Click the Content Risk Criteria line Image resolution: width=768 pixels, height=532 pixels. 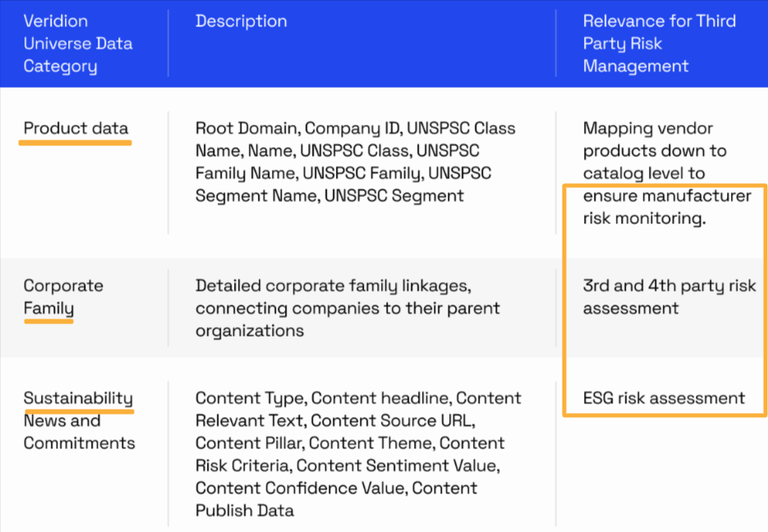tap(347, 465)
